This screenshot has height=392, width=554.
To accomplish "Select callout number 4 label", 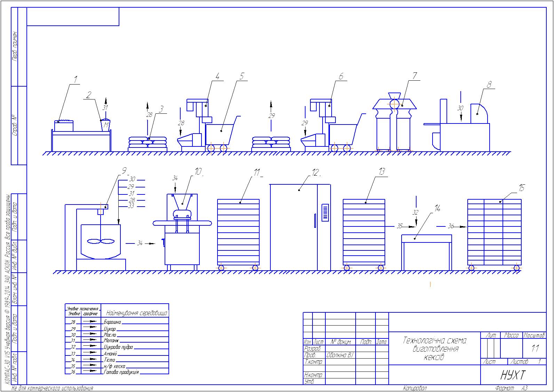I will pyautogui.click(x=218, y=77).
